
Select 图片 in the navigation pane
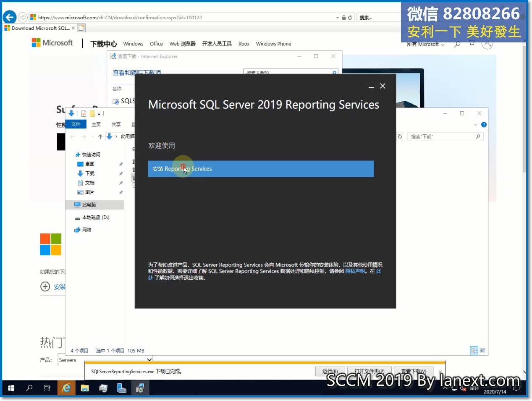[89, 192]
